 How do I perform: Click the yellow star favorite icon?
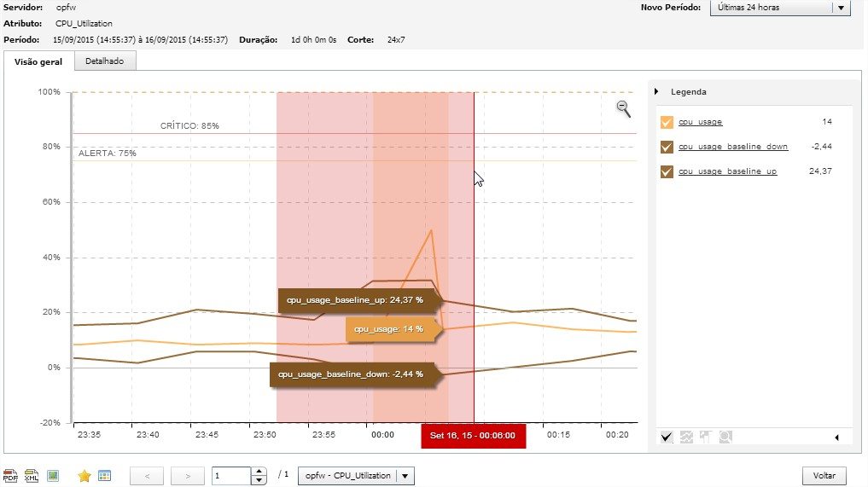[x=84, y=476]
